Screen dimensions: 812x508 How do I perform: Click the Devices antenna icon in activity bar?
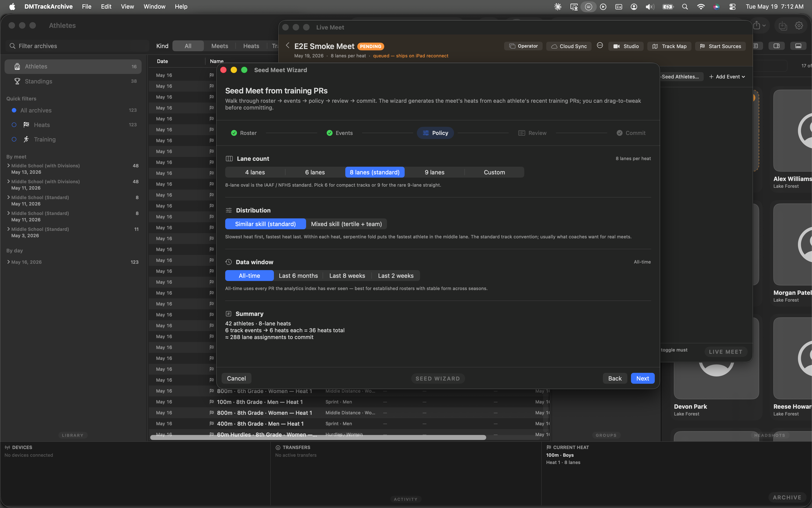point(7,447)
